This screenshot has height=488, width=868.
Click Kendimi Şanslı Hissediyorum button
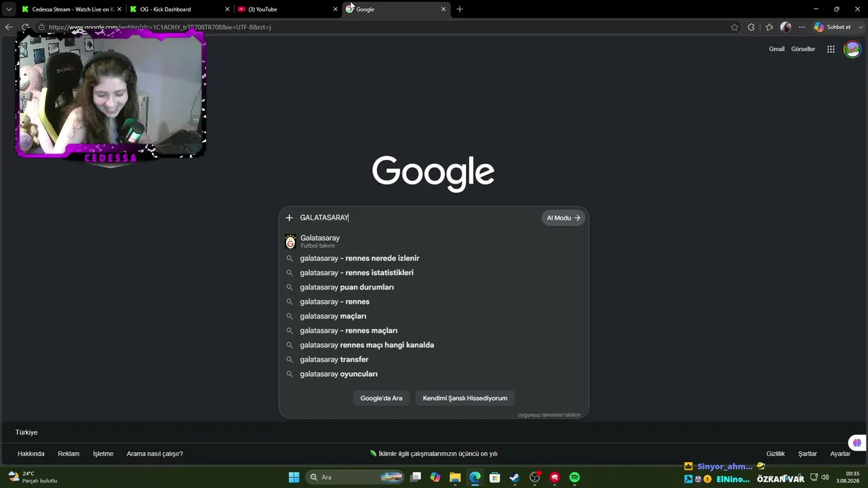click(465, 398)
